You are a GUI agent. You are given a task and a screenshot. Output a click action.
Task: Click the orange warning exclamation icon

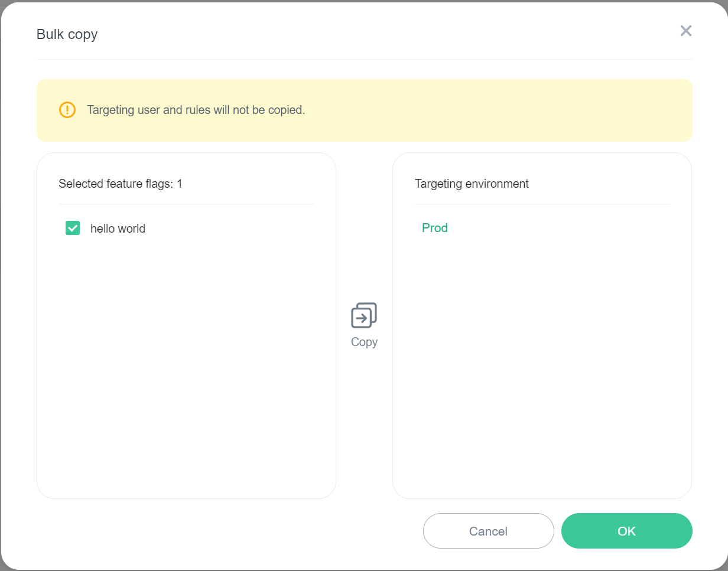pos(67,110)
